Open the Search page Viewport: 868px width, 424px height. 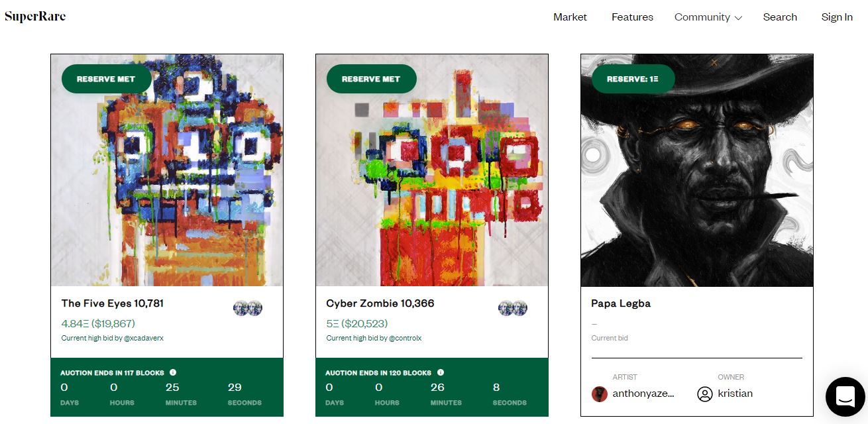[x=780, y=17]
